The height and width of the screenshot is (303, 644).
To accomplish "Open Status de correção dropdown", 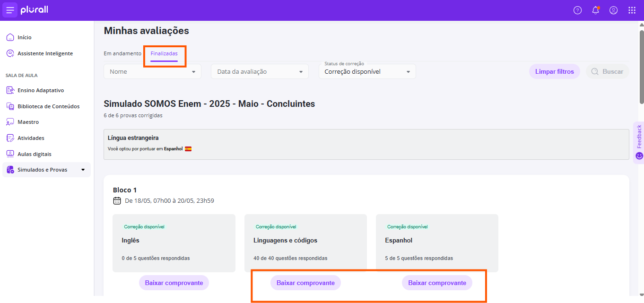I will (367, 72).
